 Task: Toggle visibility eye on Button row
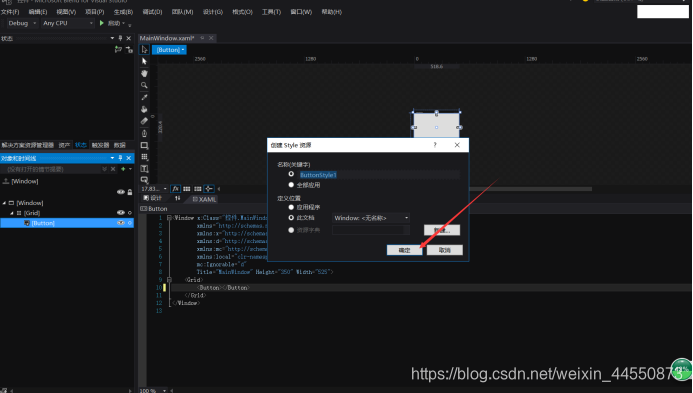point(121,223)
